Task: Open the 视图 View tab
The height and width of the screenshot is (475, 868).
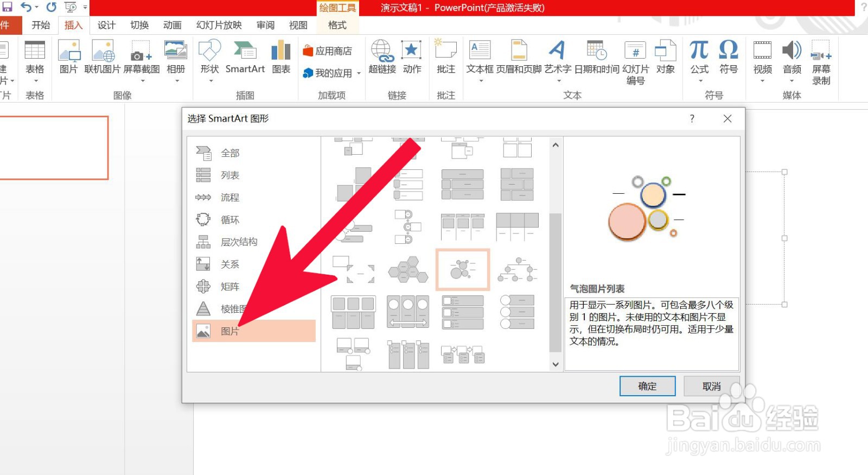Action: pyautogui.click(x=298, y=25)
